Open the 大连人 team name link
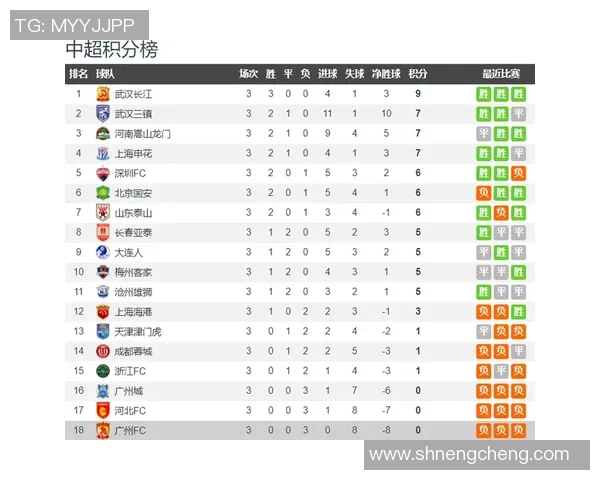The width and height of the screenshot is (600, 480). tap(129, 252)
